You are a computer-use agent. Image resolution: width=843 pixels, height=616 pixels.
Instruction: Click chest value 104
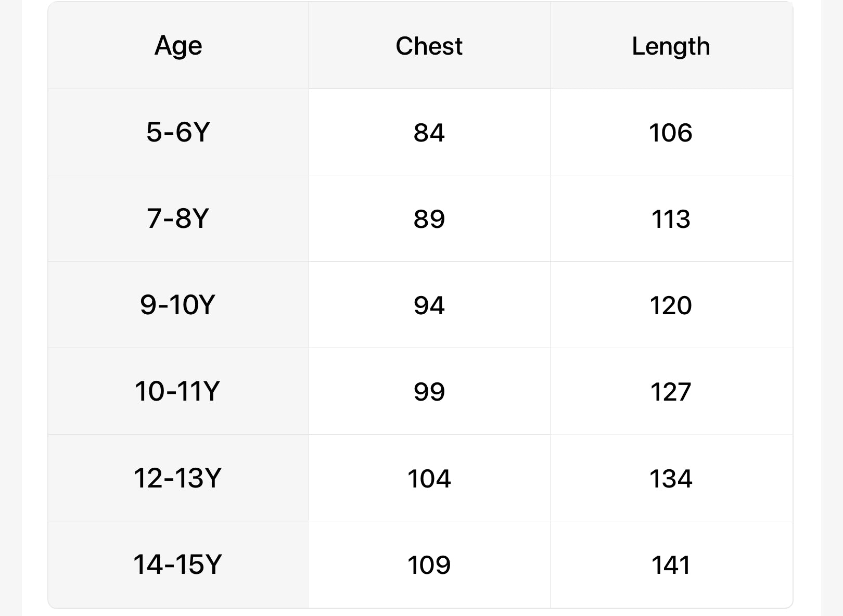429,478
